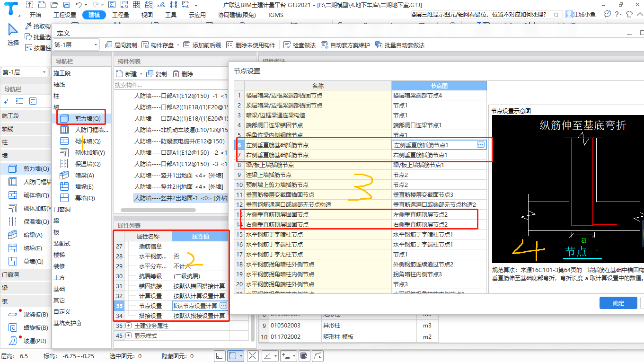Click the orthogonal mode icon in status bar
Screen dimensions: 644x362
point(219,355)
